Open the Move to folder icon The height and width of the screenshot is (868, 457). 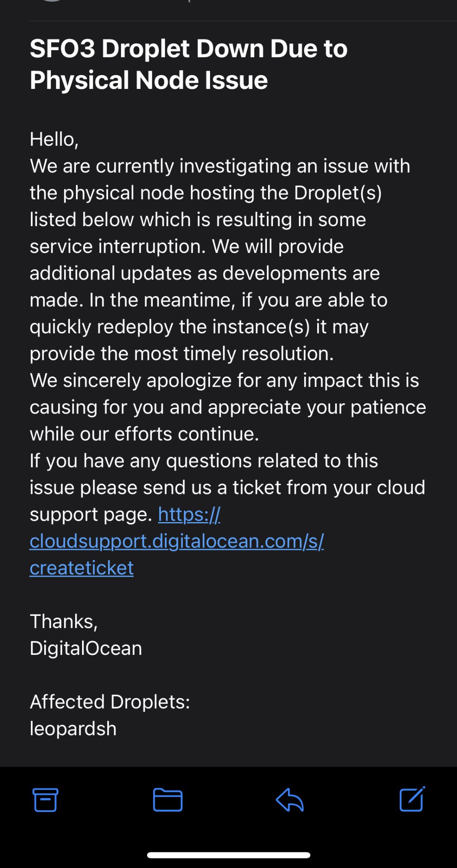pyautogui.click(x=168, y=800)
